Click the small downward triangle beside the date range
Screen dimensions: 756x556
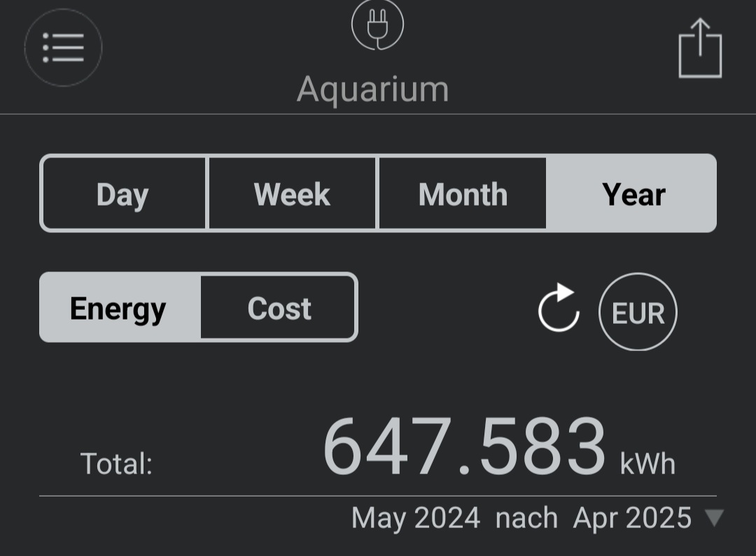715,518
